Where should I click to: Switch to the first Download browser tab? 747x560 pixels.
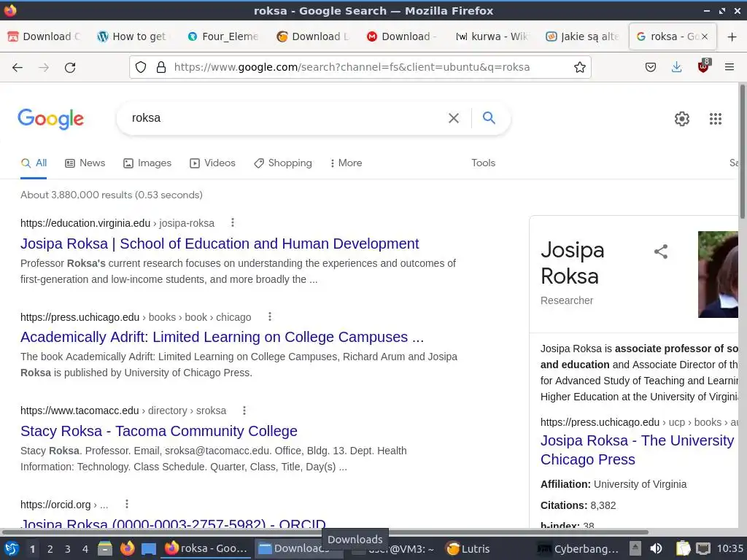tap(44, 36)
